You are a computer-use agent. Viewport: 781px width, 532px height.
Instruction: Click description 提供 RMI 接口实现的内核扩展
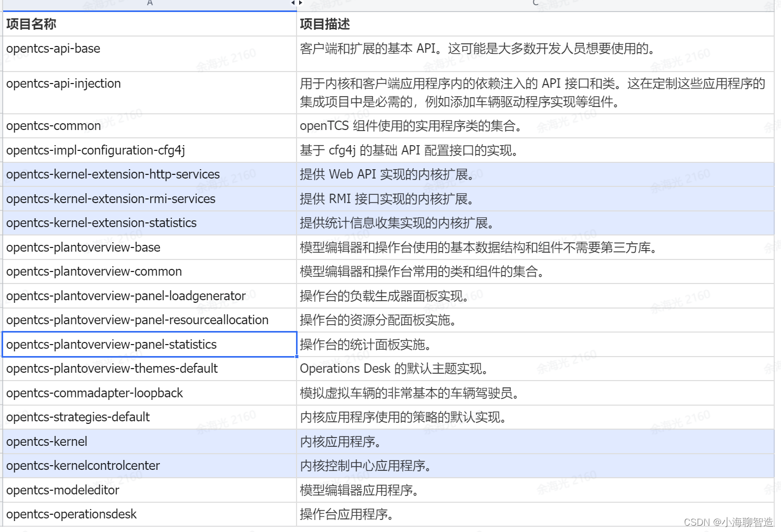click(x=535, y=199)
